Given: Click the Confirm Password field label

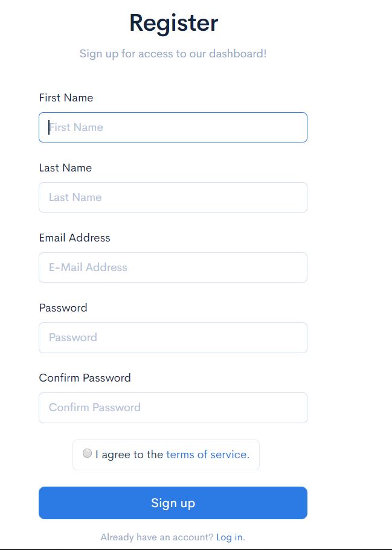Looking at the screenshot, I should pyautogui.click(x=85, y=378).
